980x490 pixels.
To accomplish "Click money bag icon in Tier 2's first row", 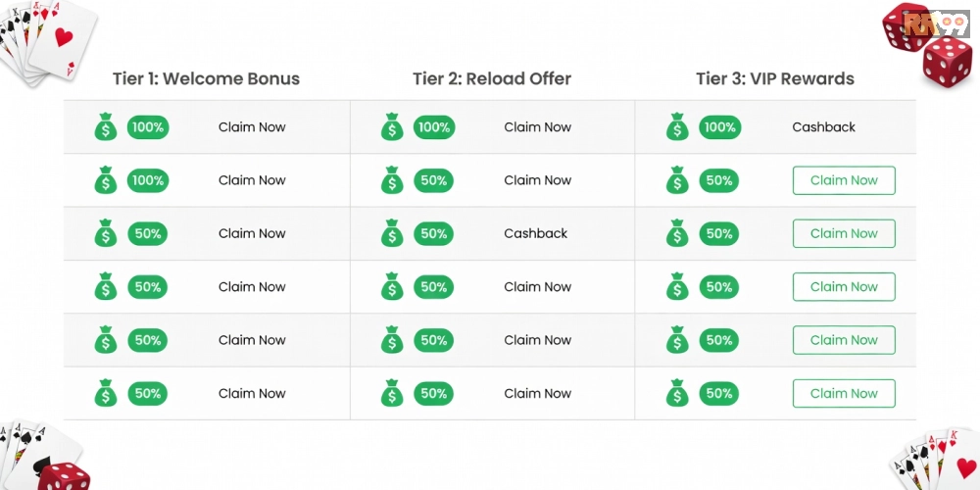I will point(392,127).
